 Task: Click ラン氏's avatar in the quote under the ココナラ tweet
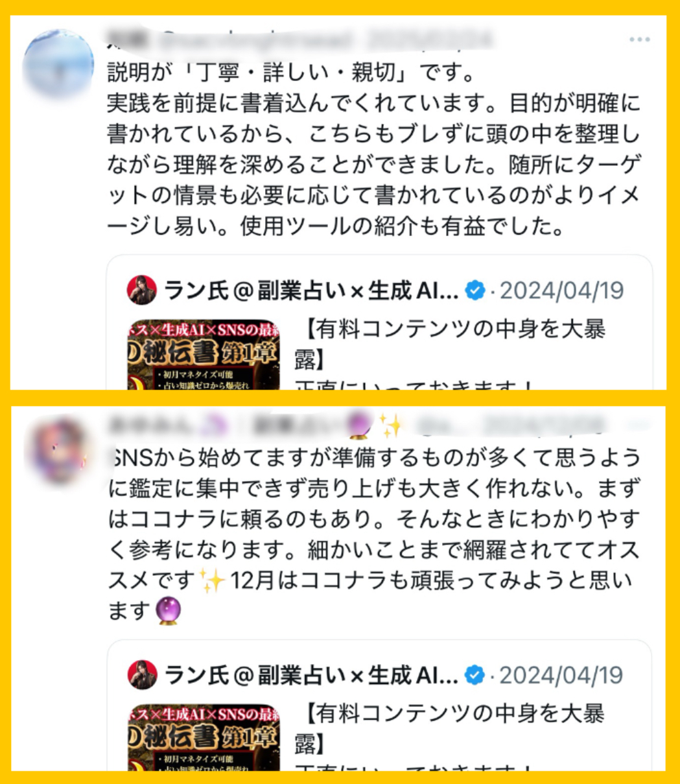coord(142,675)
